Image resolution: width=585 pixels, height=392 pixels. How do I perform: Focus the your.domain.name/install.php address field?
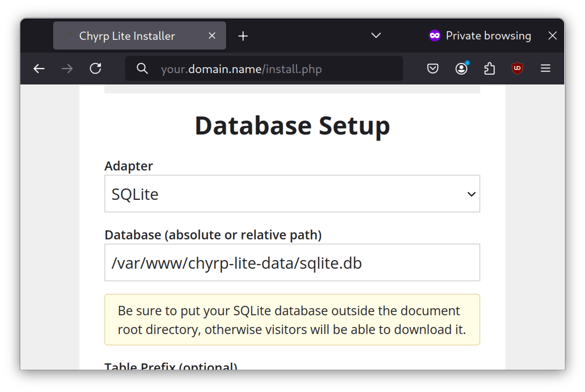(266, 69)
